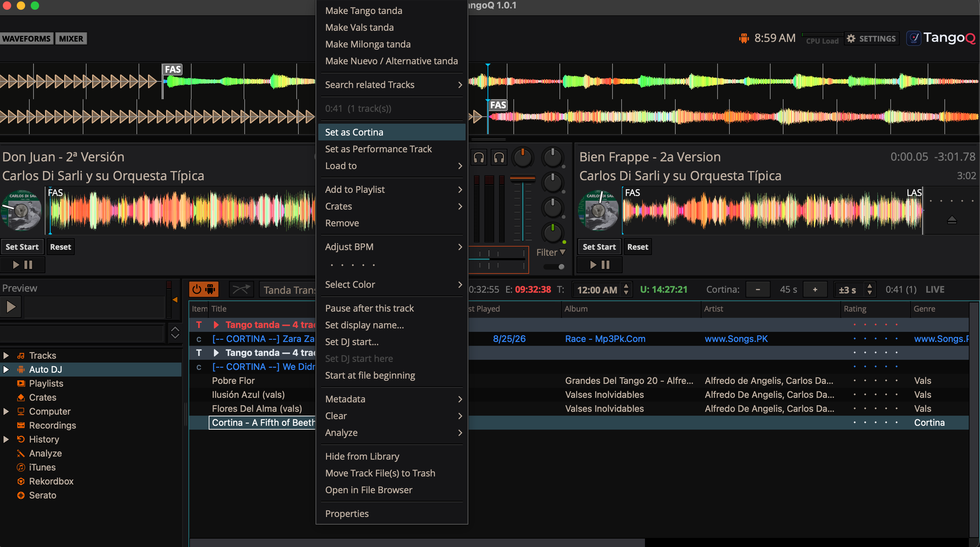The width and height of the screenshot is (980, 547).
Task: Open History in the sidebar
Action: [x=44, y=439]
